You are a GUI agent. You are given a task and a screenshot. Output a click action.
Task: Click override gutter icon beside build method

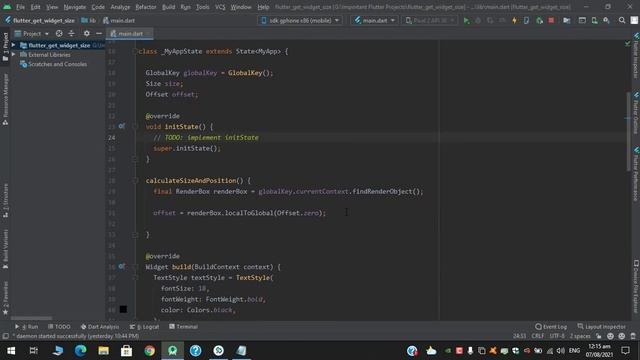click(122, 267)
